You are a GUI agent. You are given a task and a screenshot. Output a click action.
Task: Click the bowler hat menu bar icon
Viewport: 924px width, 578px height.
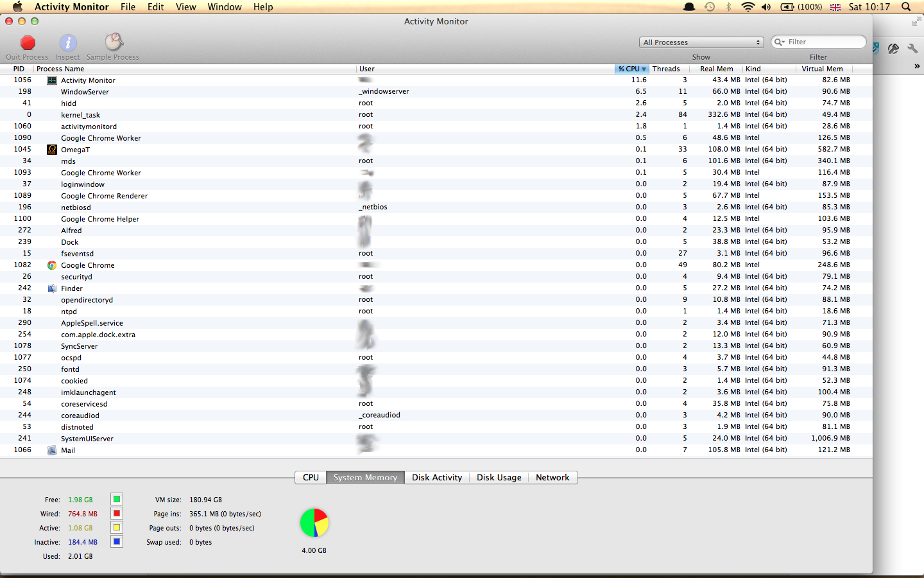pyautogui.click(x=690, y=6)
